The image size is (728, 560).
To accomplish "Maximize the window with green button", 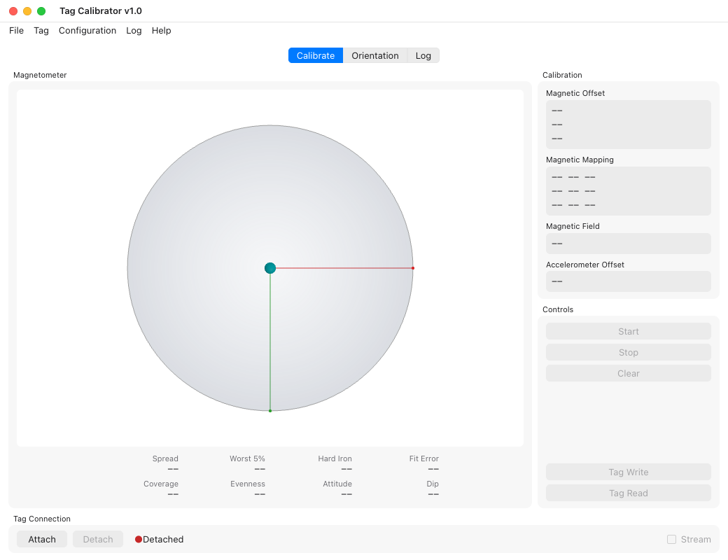I will pyautogui.click(x=41, y=11).
